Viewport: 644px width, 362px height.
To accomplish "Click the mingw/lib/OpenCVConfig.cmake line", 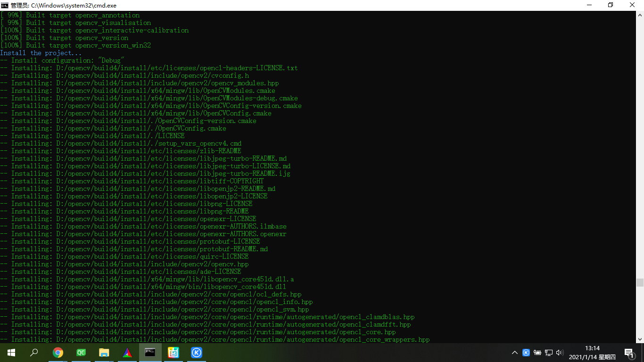I will [x=136, y=113].
